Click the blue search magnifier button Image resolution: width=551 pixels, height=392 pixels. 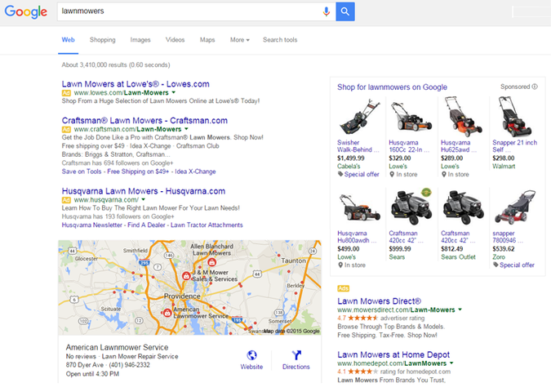click(345, 11)
